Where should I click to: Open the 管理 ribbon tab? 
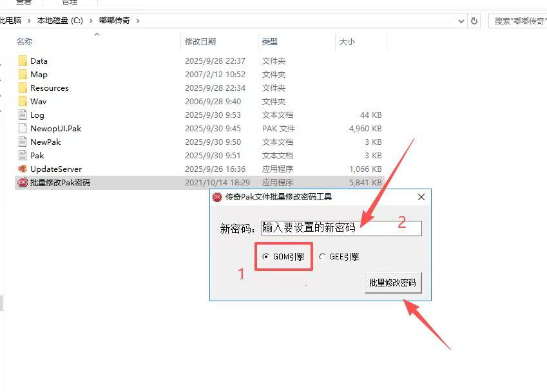pos(71,2)
